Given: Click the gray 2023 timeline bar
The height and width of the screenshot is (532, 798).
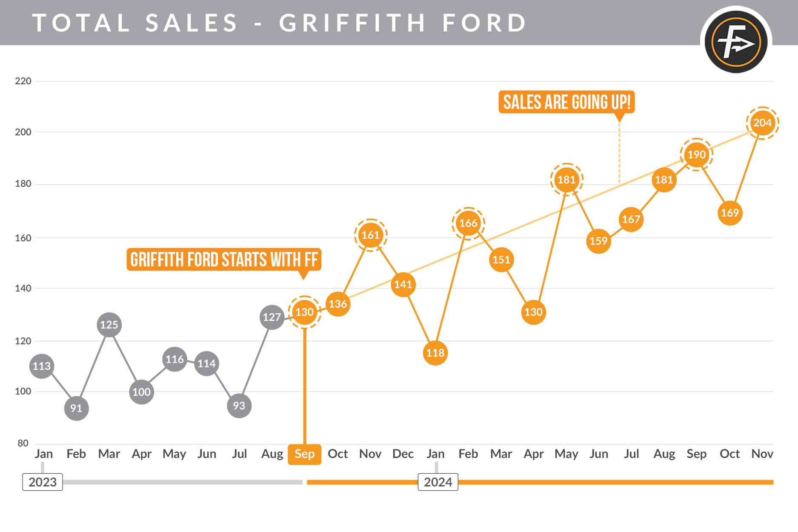Looking at the screenshot, I should [x=183, y=482].
